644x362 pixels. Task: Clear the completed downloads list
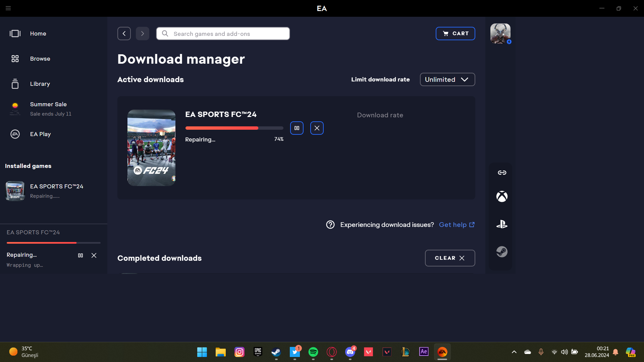(x=450, y=258)
